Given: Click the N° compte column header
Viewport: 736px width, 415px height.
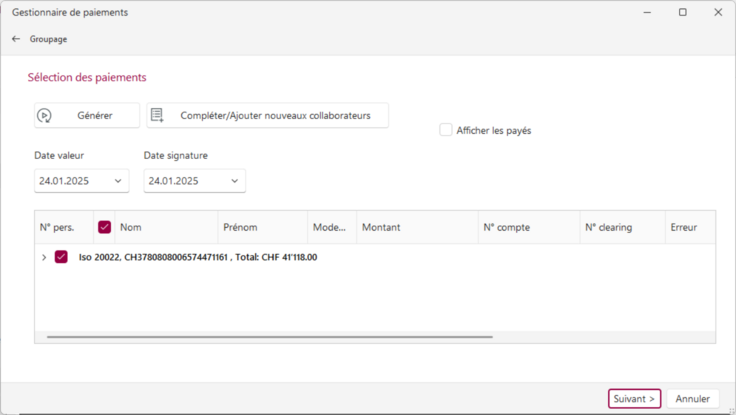Looking at the screenshot, I should tap(529, 227).
